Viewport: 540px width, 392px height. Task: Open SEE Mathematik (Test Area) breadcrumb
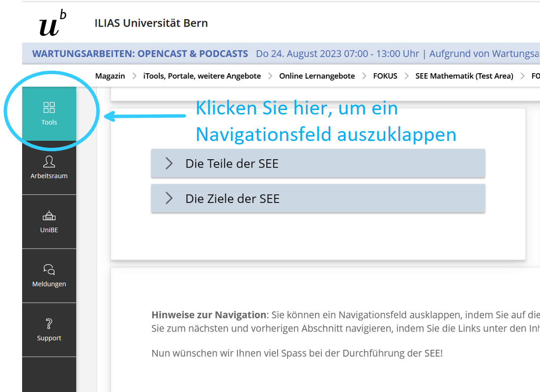(x=464, y=76)
